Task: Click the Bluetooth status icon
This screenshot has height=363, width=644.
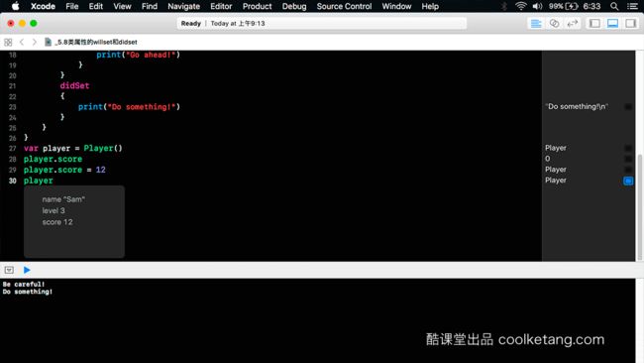Action: point(504,6)
